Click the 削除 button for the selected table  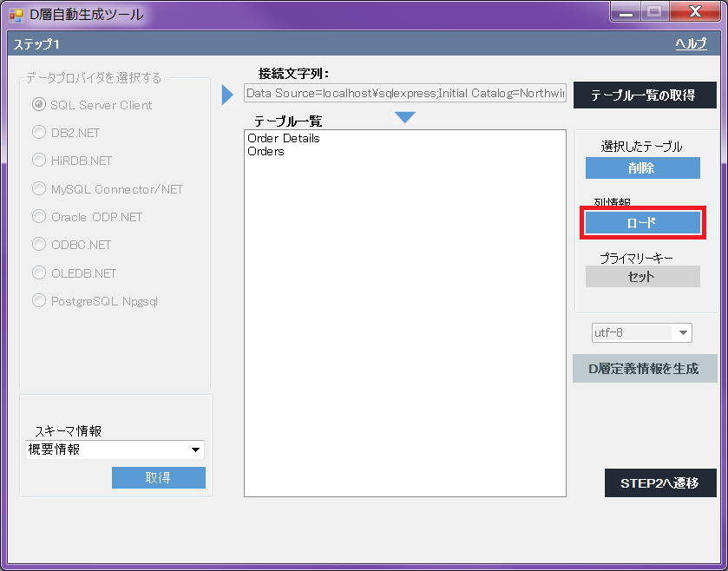[x=642, y=168]
